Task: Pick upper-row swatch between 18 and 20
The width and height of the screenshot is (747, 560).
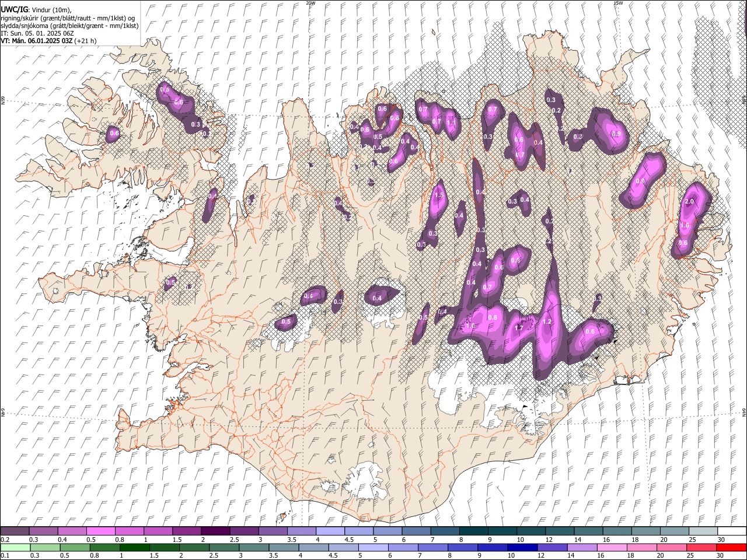Action: (x=645, y=531)
